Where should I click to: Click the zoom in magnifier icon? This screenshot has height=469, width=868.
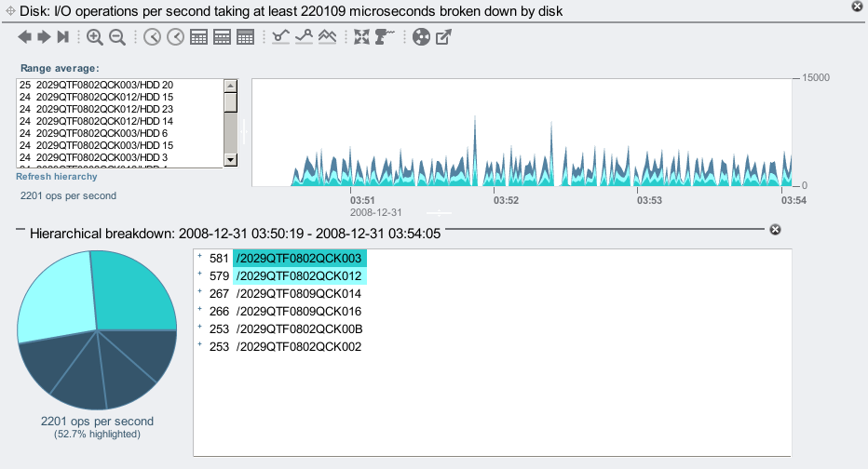[95, 37]
